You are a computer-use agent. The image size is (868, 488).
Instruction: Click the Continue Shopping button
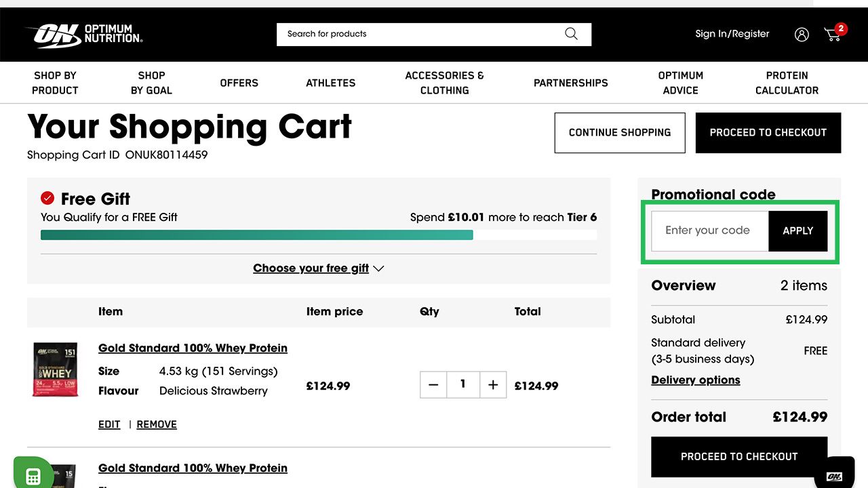[x=620, y=133]
